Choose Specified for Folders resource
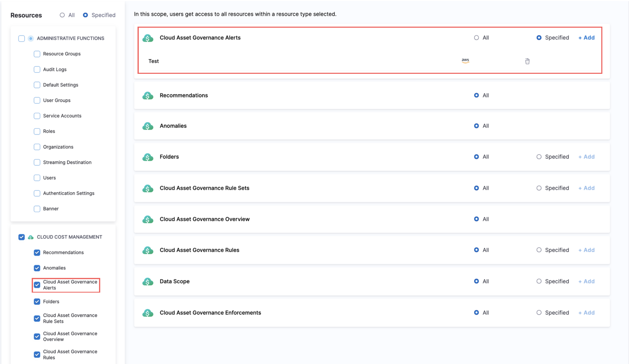Viewport: 629px width, 364px height. [539, 157]
